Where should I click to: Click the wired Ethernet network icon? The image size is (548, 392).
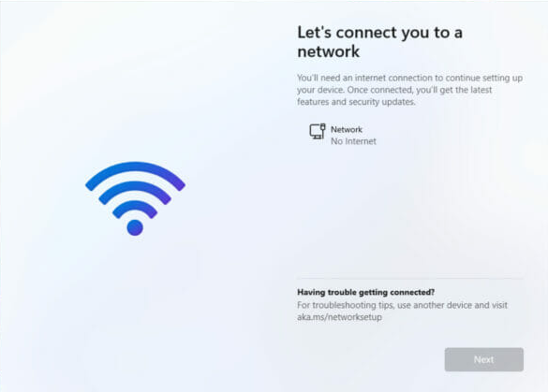(x=318, y=132)
